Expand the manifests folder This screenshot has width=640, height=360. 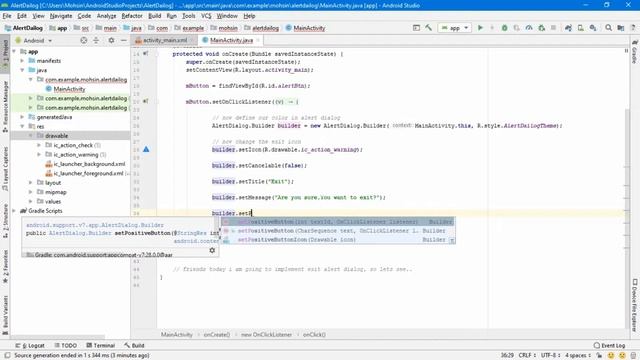click(22, 61)
